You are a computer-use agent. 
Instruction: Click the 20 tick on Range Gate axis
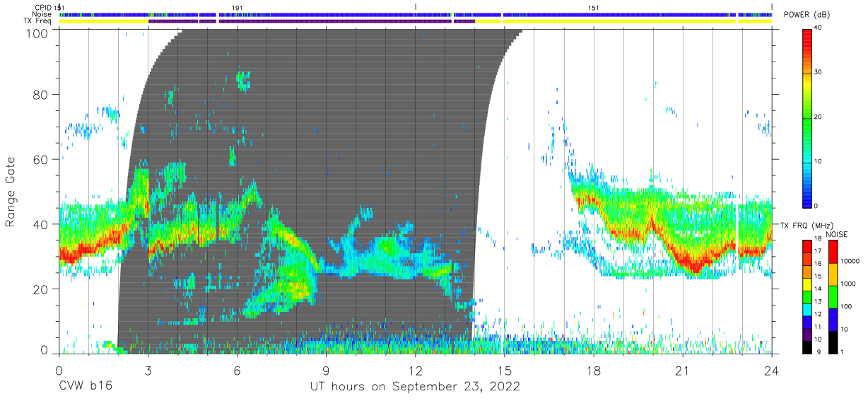coord(41,289)
